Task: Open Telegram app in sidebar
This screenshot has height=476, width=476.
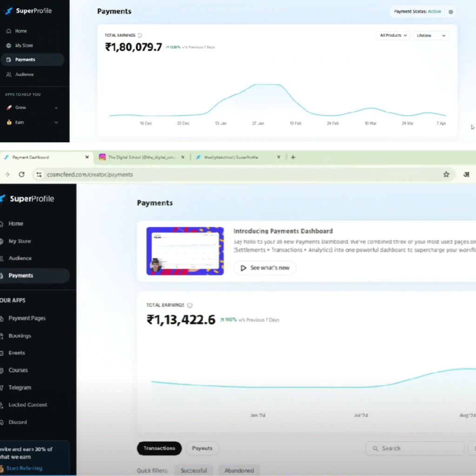Action: (x=20, y=387)
